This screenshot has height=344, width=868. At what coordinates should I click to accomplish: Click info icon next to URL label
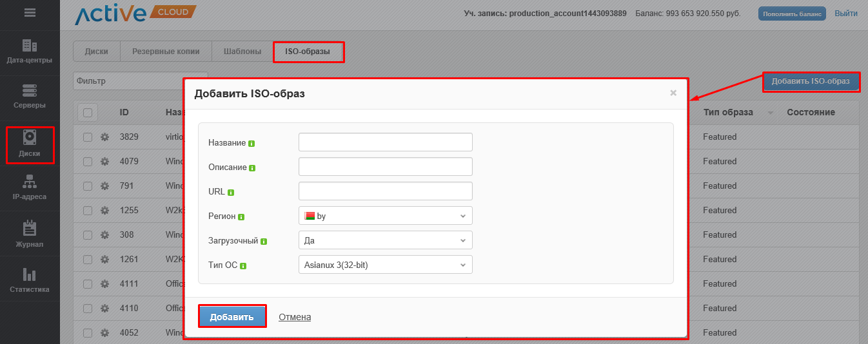(x=231, y=193)
